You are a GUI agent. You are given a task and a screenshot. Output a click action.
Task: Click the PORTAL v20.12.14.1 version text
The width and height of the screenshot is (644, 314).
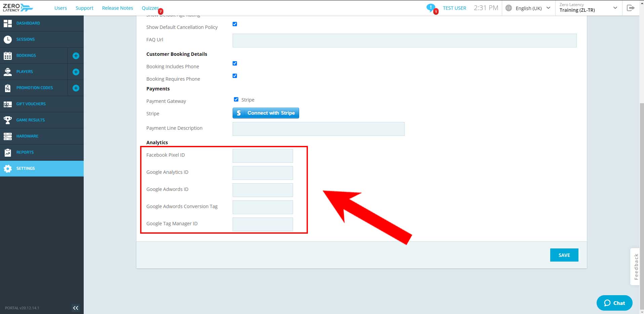(22, 308)
